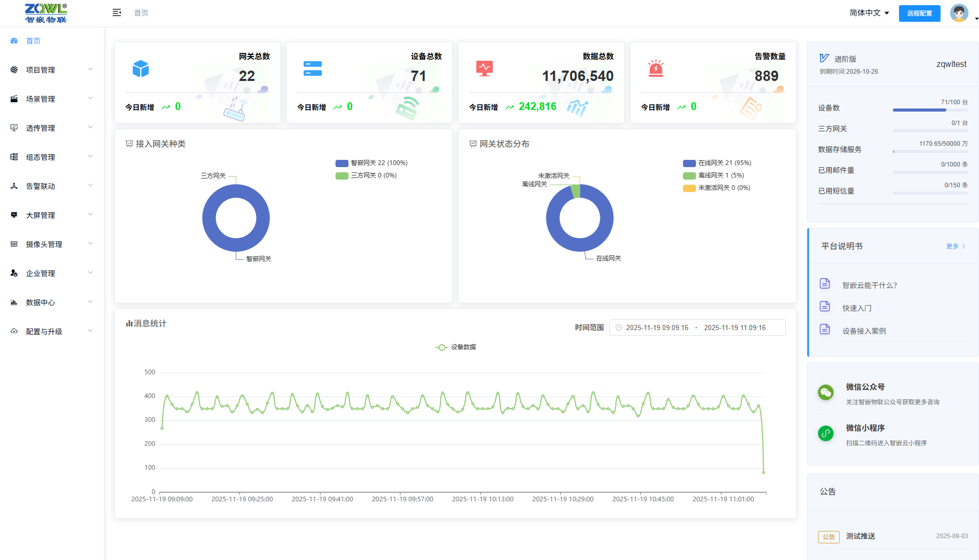Expand the 数据中心 sidebar menu
The image size is (979, 560).
pos(51,303)
